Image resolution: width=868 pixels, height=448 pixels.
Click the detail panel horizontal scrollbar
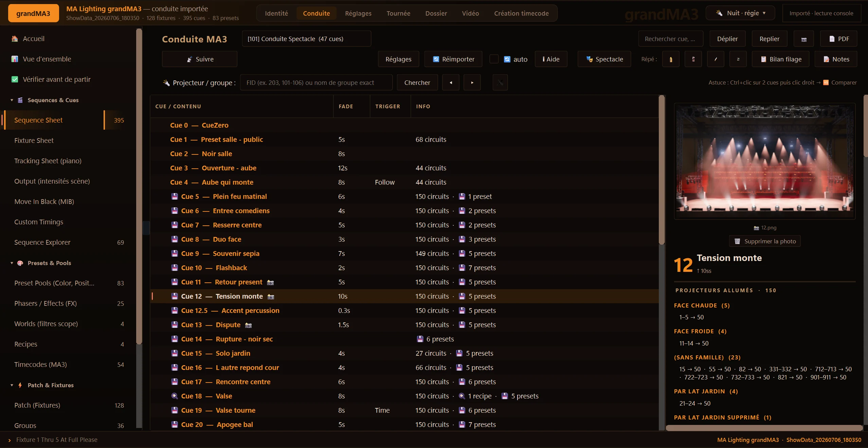pos(764,428)
